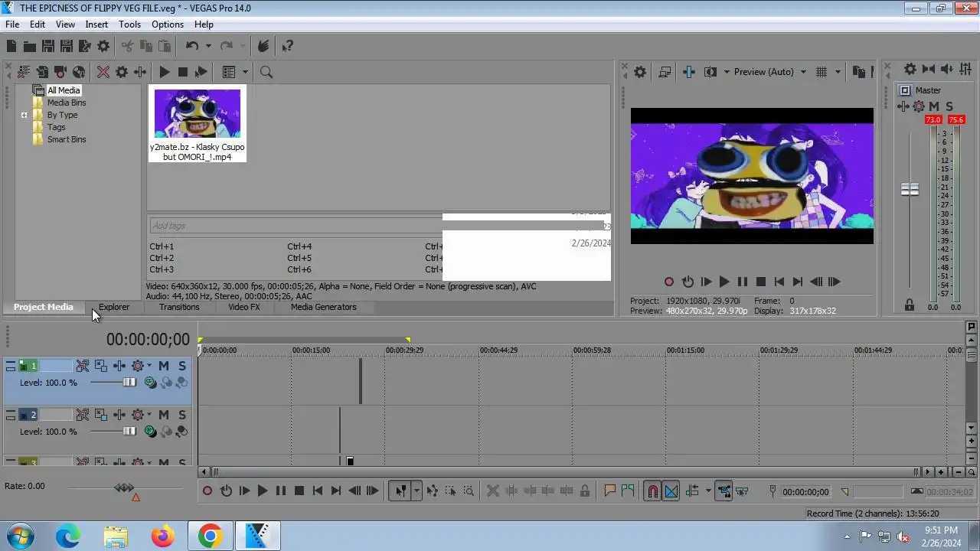Undo the last action
Viewport: 980px width, 551px height.
192,46
